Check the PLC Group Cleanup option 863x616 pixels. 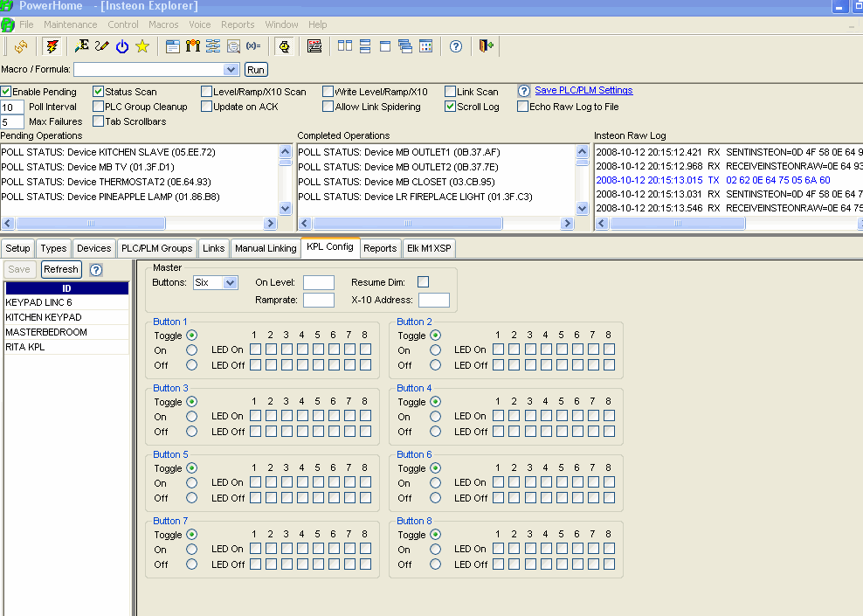(x=98, y=107)
